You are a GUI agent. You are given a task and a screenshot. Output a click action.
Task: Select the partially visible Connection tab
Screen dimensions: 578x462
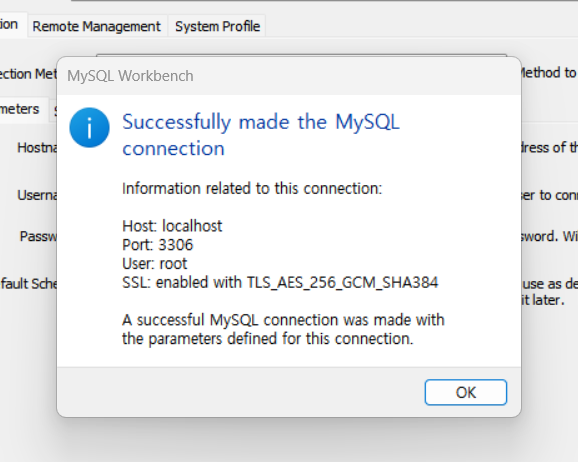click(11, 24)
